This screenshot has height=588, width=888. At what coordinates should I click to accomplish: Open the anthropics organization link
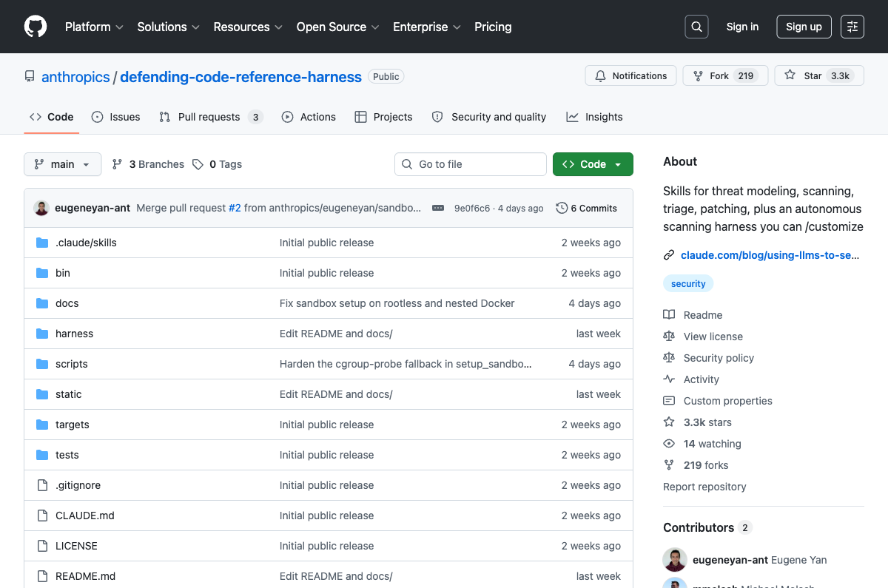(75, 77)
